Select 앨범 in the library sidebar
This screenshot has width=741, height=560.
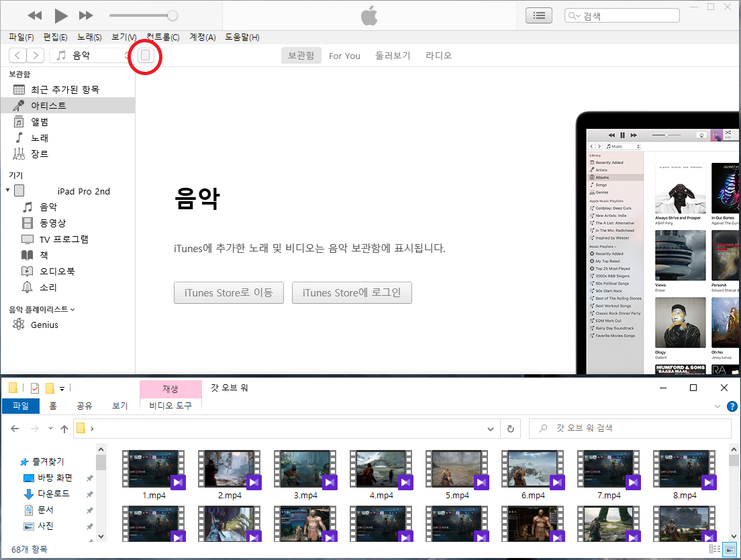[x=68, y=122]
